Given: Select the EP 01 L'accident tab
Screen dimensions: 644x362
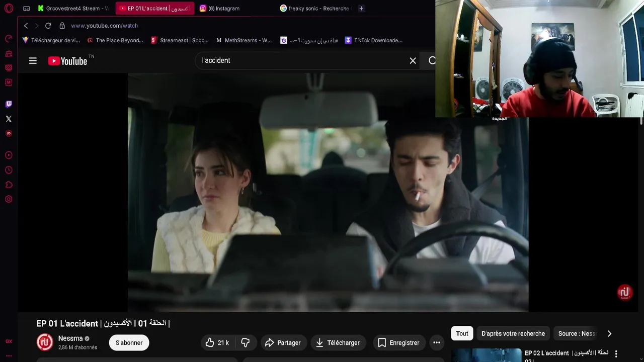Looking at the screenshot, I should coord(154,9).
